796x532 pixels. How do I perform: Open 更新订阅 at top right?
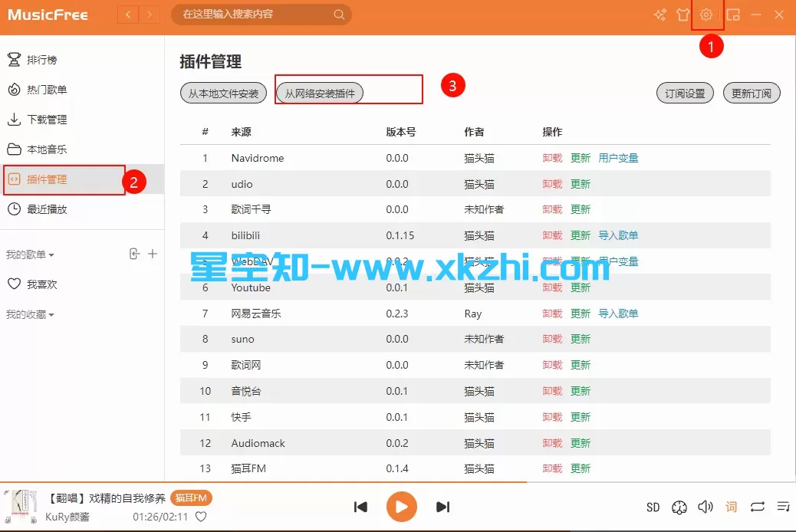pyautogui.click(x=752, y=93)
